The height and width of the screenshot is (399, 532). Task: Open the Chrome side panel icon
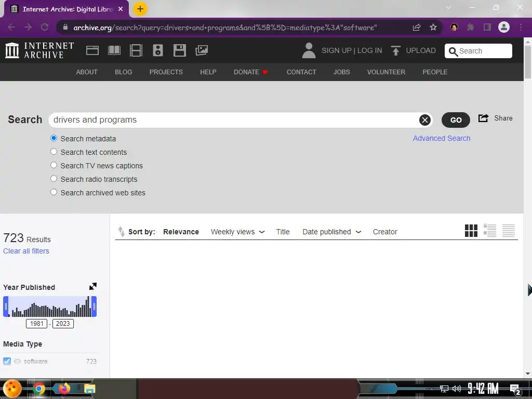(487, 27)
